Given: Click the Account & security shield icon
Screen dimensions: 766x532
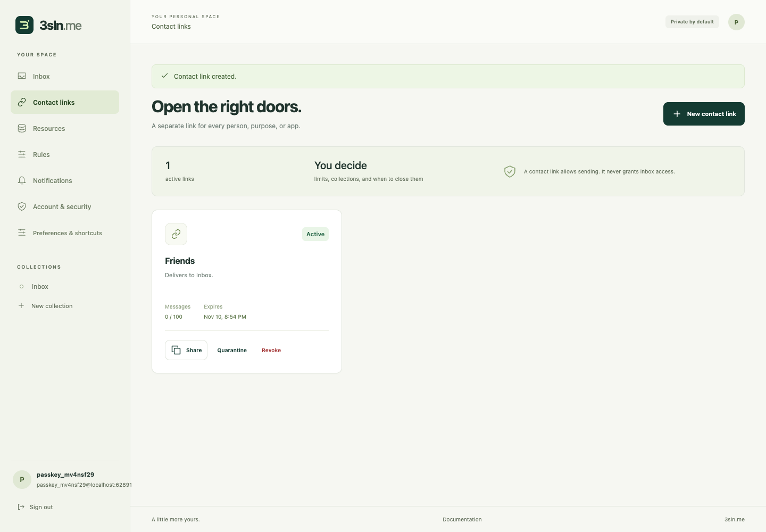Looking at the screenshot, I should pos(22,206).
